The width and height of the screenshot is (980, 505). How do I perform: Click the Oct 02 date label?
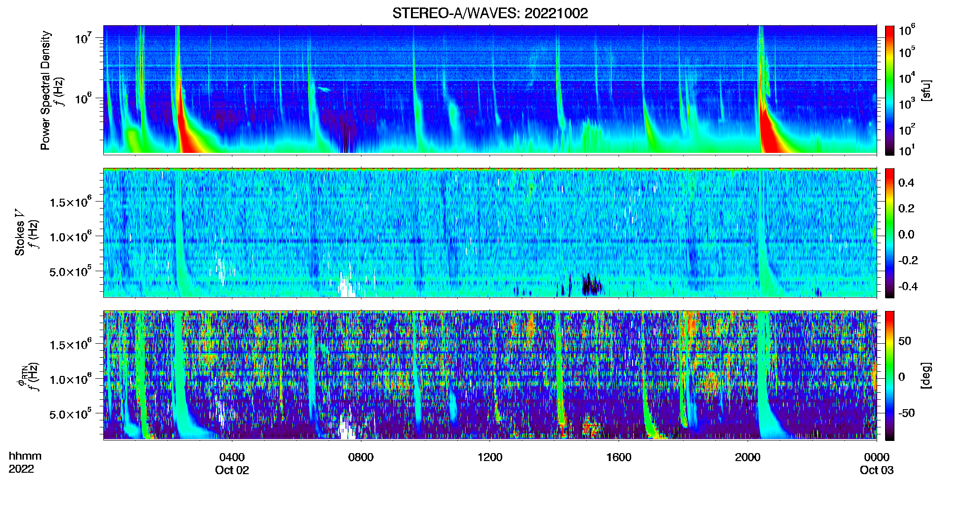point(232,470)
